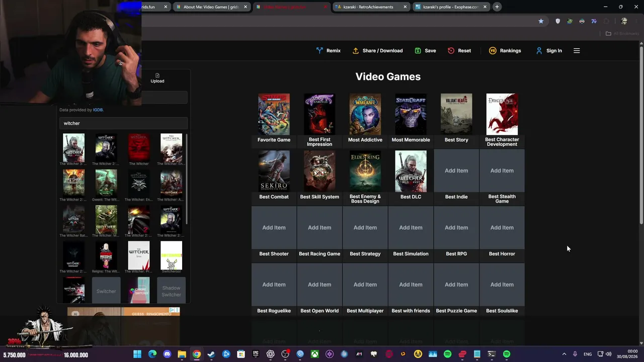Bookmark this page with the star icon

[x=541, y=21]
